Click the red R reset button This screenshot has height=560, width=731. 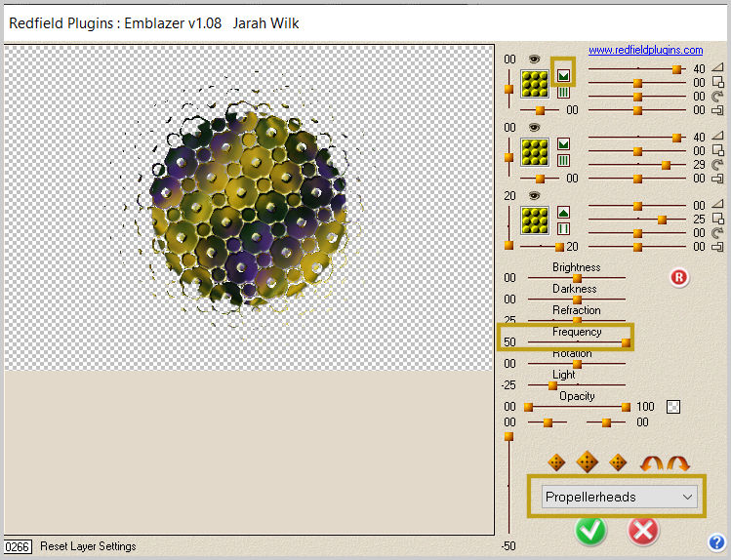[679, 278]
